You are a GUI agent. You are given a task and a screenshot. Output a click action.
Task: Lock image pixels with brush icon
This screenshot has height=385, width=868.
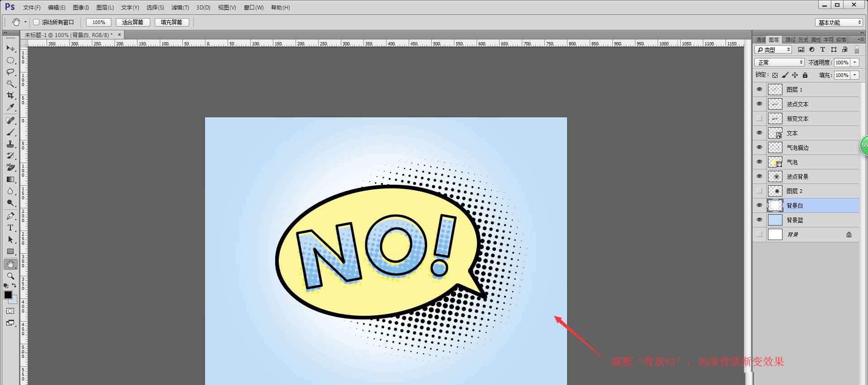click(x=785, y=75)
